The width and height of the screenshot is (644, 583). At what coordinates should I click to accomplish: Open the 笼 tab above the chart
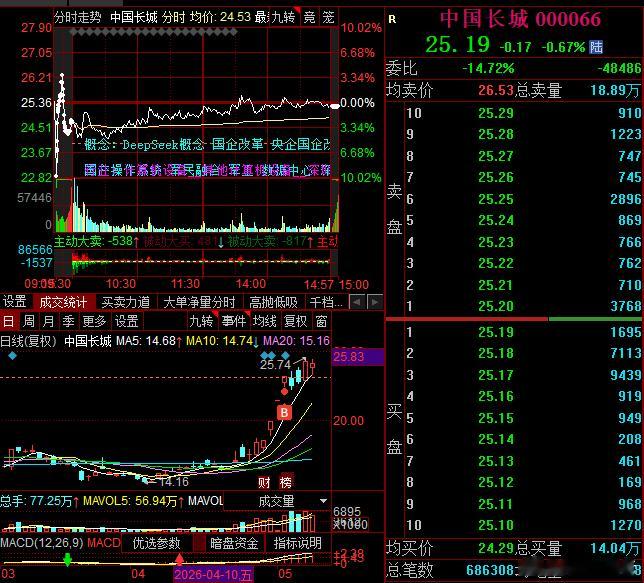328,17
